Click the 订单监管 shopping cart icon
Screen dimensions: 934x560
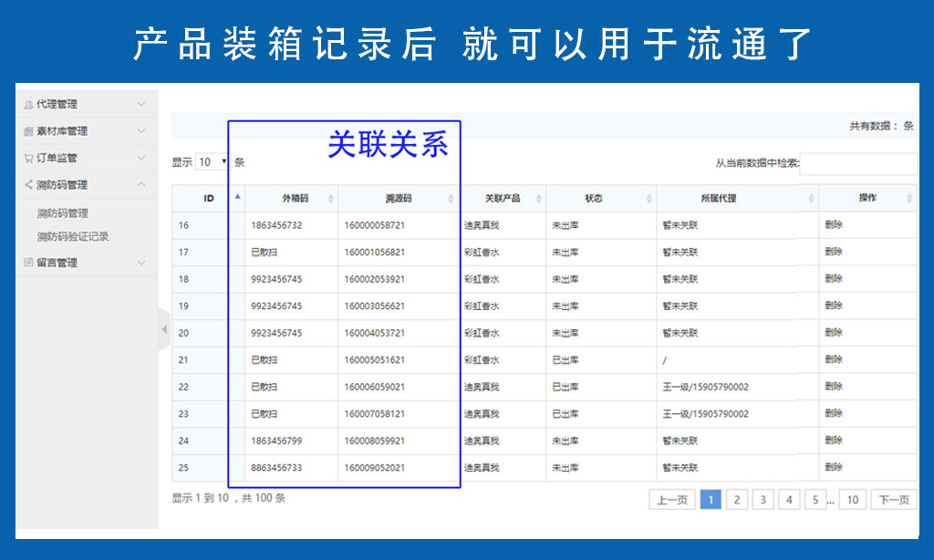29,158
